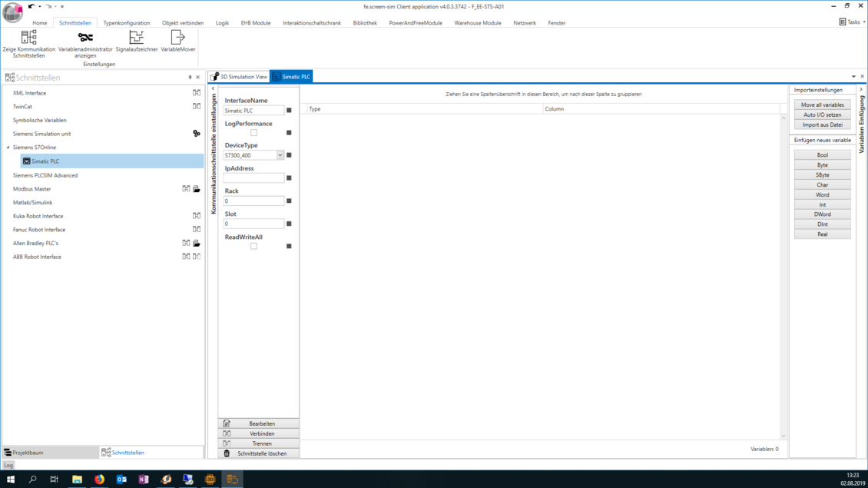The width and height of the screenshot is (868, 488).
Task: Open the DeviceType dropdown
Action: coord(280,155)
